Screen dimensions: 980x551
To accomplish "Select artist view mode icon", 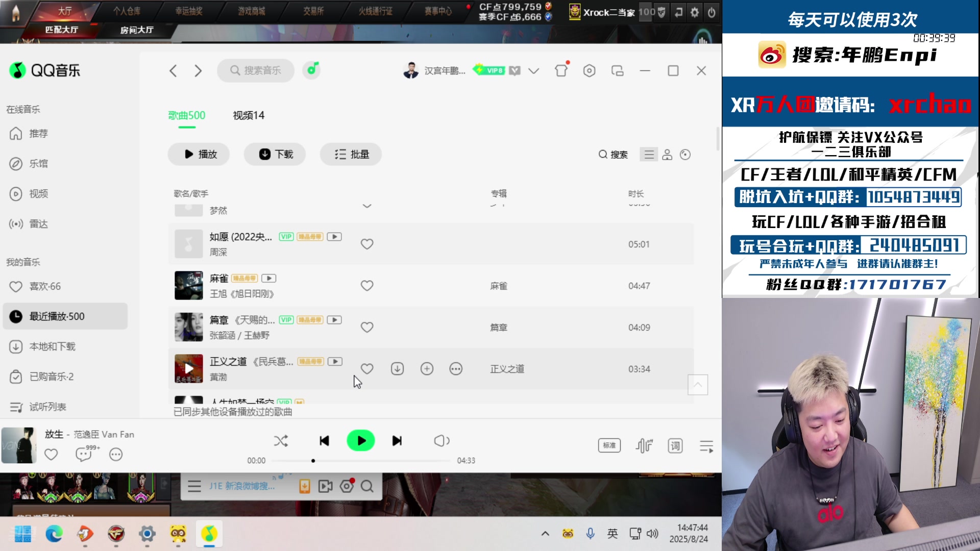I will pyautogui.click(x=667, y=155).
